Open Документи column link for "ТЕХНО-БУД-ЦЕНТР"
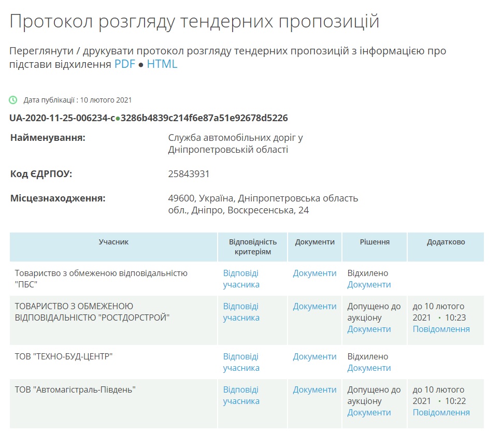The image size is (501, 448). click(314, 356)
